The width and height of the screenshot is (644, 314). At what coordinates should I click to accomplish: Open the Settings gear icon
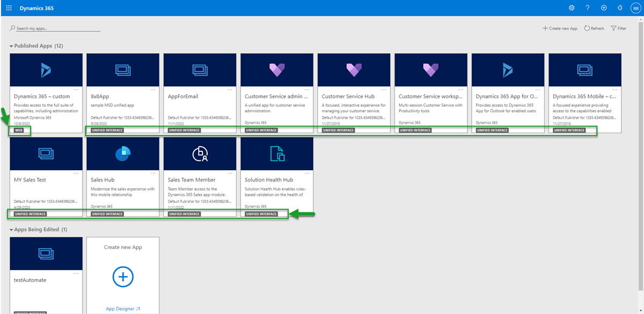coord(572,8)
